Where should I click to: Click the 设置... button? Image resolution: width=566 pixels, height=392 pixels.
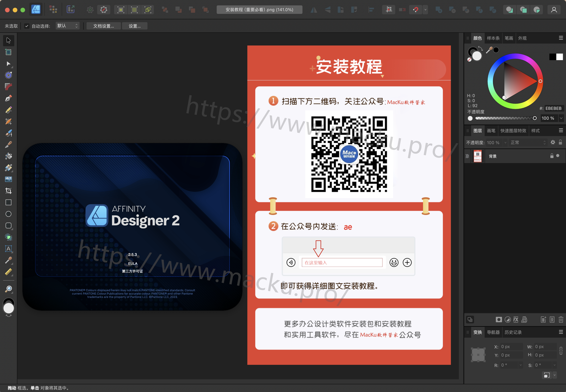click(135, 26)
